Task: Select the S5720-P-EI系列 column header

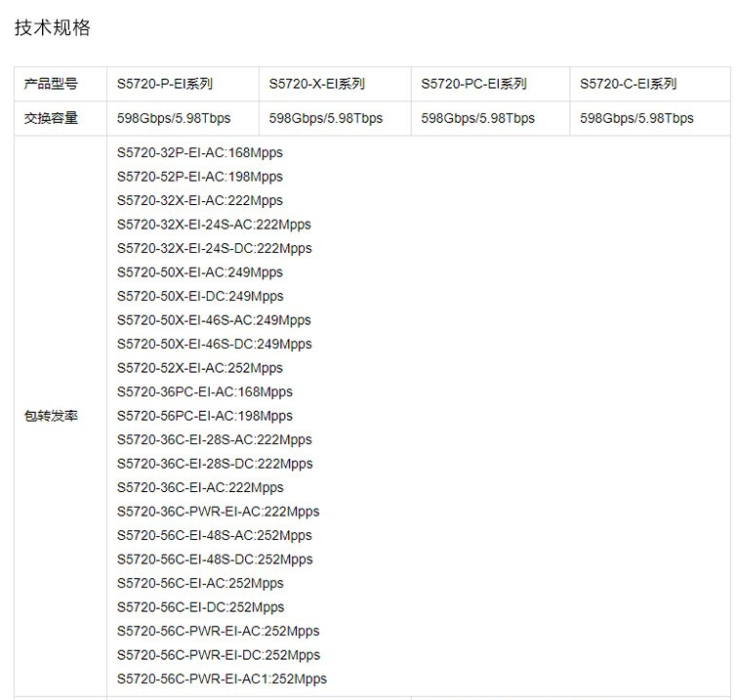Action: 183,84
